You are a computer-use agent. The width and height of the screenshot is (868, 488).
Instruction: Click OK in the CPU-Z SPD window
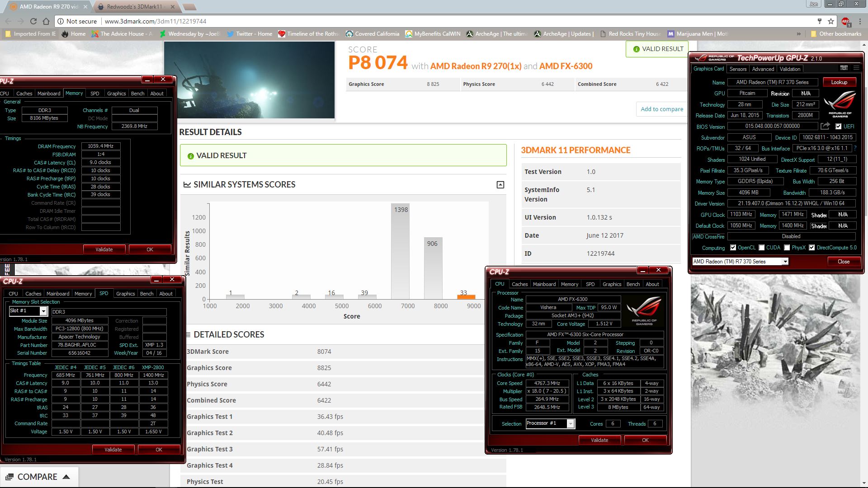coord(159,450)
